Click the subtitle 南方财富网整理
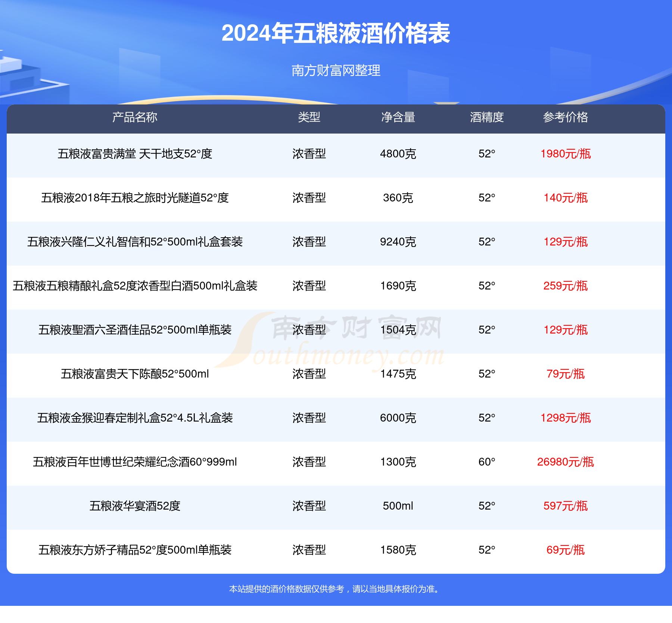The image size is (672, 623). [336, 70]
